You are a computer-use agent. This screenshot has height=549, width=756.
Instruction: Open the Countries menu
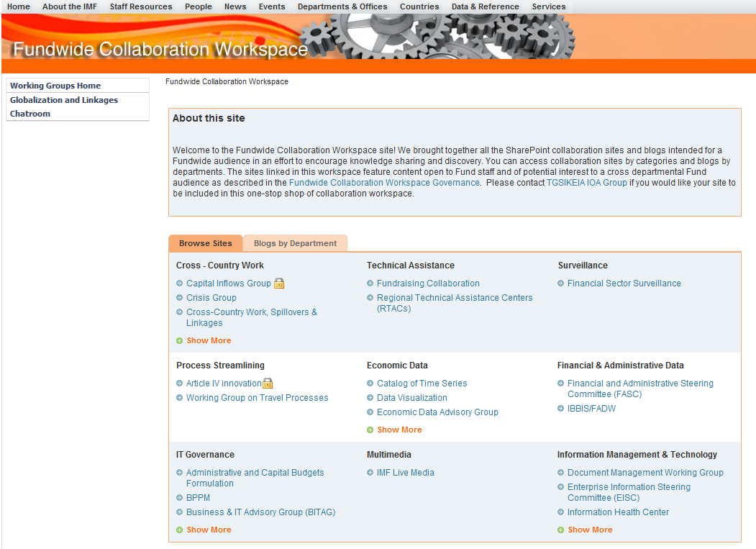pyautogui.click(x=419, y=6)
